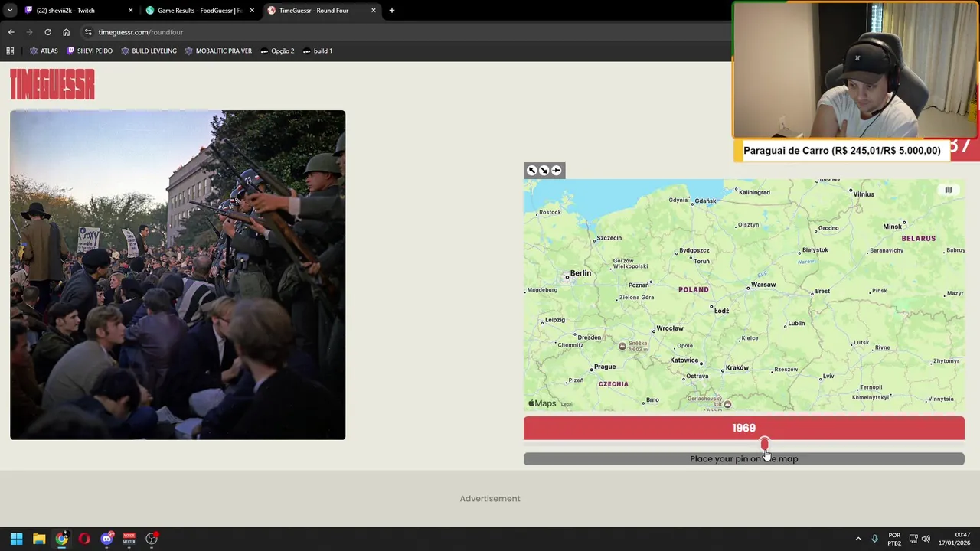
Task: Open the SHEVI PEIDO bookmark
Action: click(x=90, y=51)
